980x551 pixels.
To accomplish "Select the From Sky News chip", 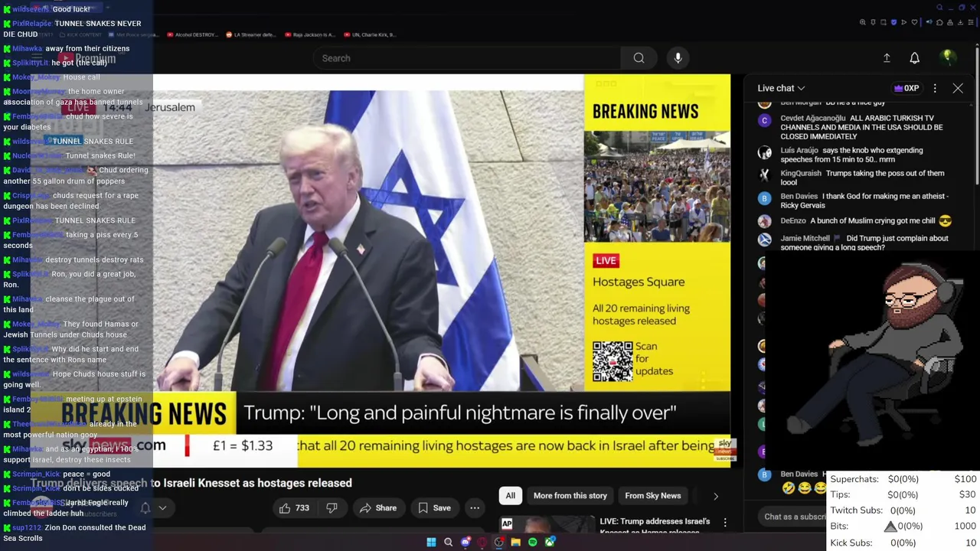I will coord(653,496).
